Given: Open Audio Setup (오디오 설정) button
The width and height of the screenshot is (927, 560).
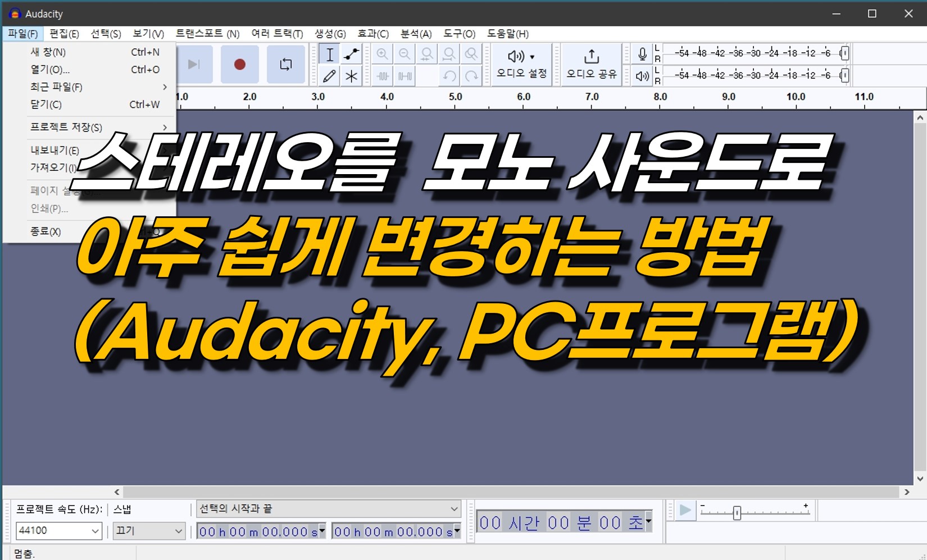Looking at the screenshot, I should (x=522, y=65).
